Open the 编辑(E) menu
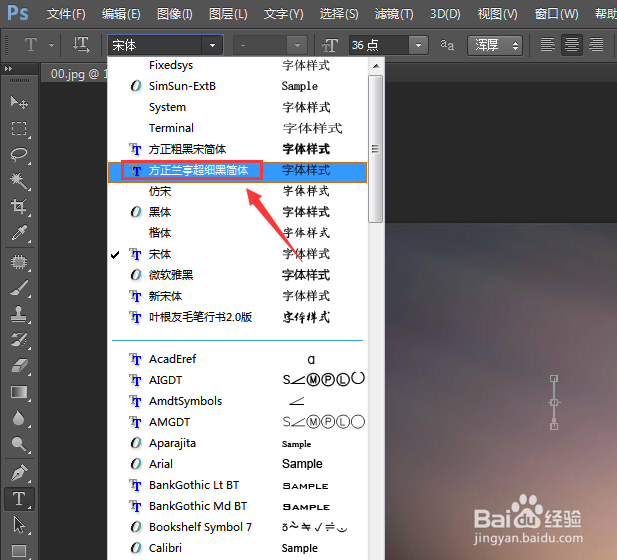This screenshot has height=560, width=617. coord(121,14)
